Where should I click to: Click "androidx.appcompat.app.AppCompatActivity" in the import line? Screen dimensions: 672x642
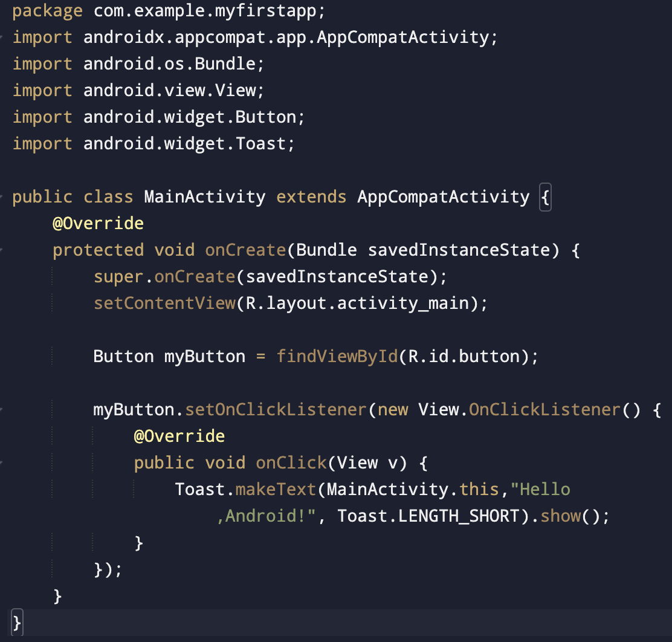pyautogui.click(x=286, y=37)
